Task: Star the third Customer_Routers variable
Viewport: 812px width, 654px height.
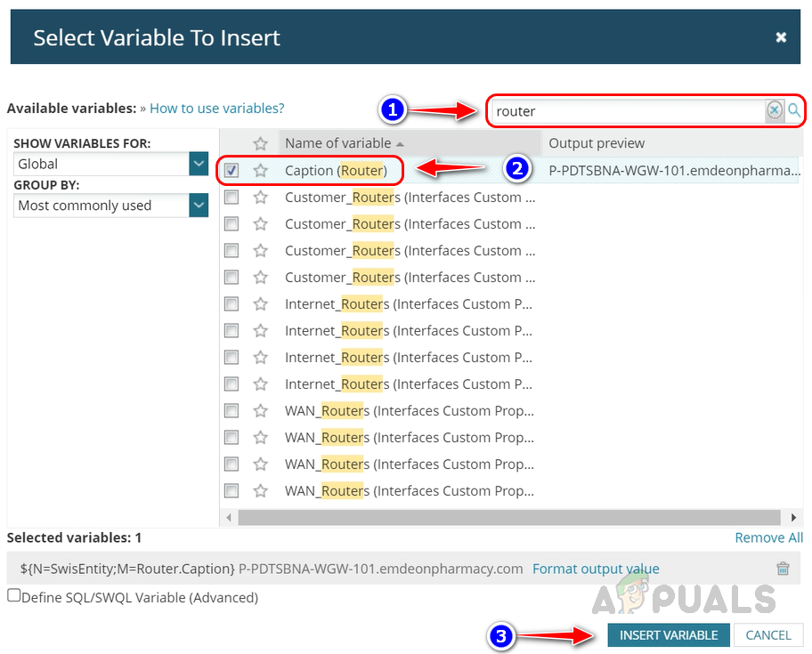Action: click(261, 250)
